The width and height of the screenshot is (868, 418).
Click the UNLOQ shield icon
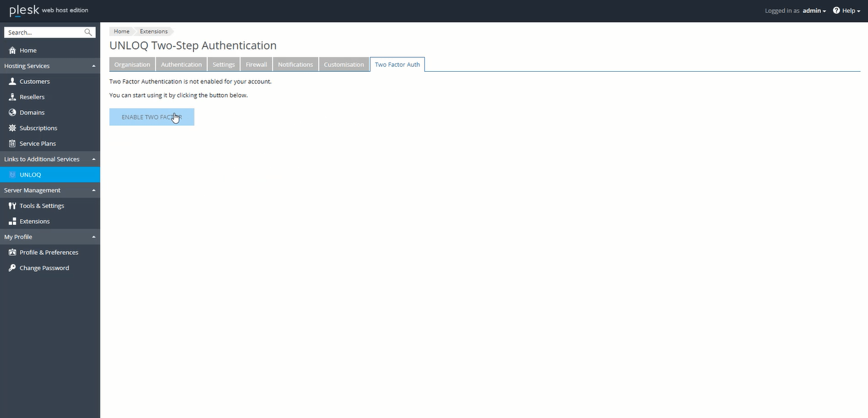pyautogui.click(x=12, y=175)
